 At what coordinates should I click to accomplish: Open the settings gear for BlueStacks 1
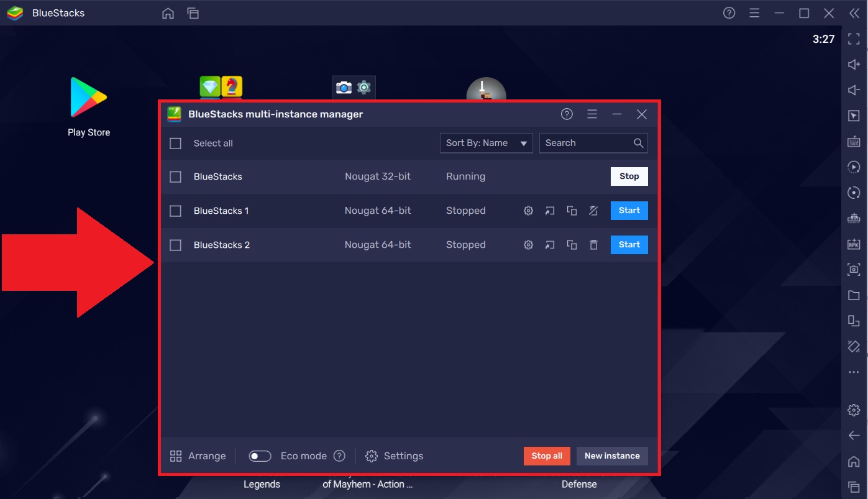point(528,211)
